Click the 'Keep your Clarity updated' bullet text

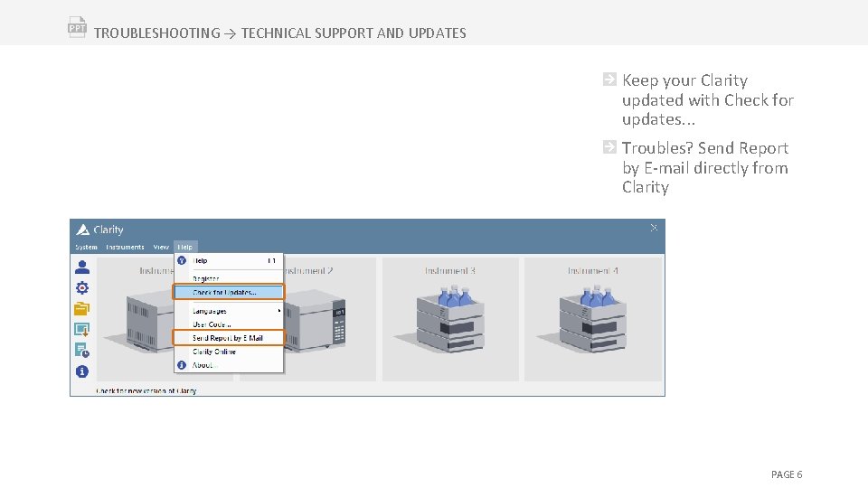(x=707, y=100)
